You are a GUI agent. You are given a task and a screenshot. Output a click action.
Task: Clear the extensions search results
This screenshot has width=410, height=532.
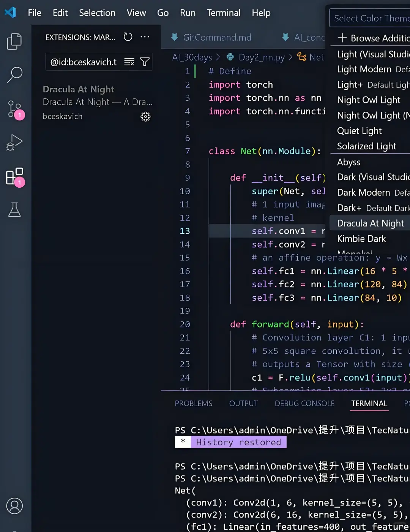pyautogui.click(x=129, y=62)
